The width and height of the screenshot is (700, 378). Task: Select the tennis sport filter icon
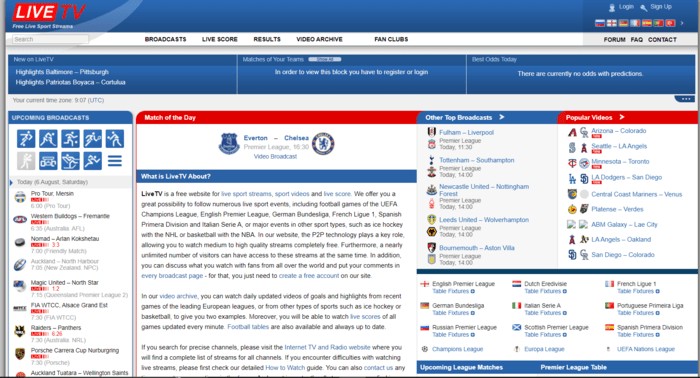point(92,138)
